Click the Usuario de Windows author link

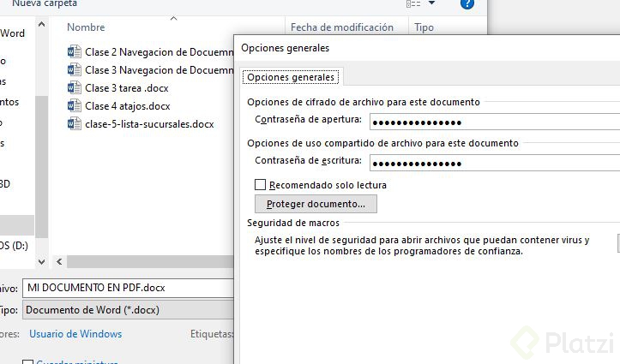coord(75,334)
